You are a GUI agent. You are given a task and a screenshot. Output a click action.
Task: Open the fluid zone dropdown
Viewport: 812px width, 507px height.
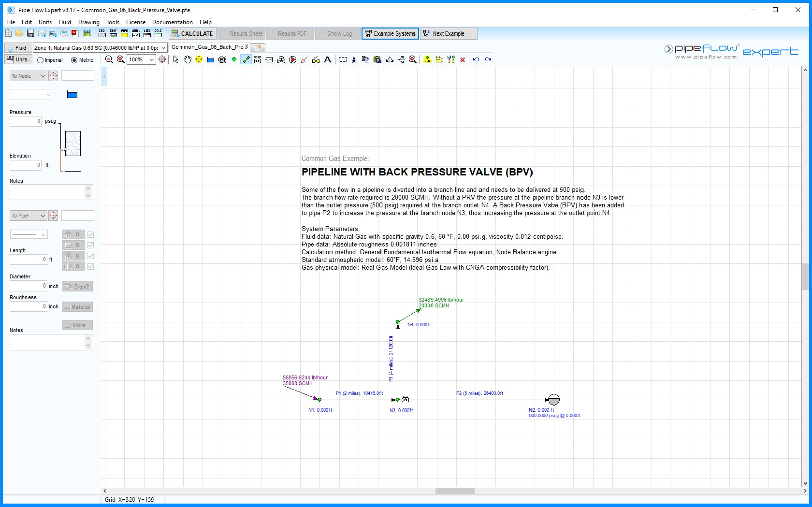coord(163,47)
